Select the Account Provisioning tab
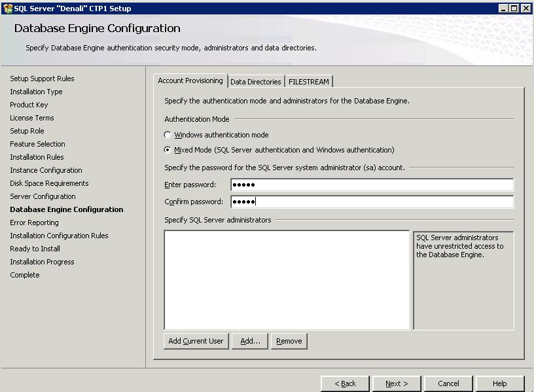Viewport: 534px width, 392px height. (x=190, y=81)
